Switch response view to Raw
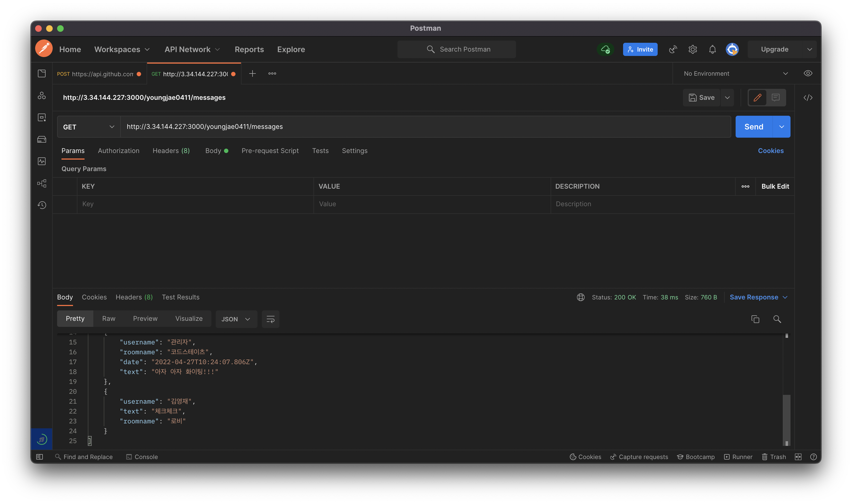The height and width of the screenshot is (504, 852). (x=109, y=319)
